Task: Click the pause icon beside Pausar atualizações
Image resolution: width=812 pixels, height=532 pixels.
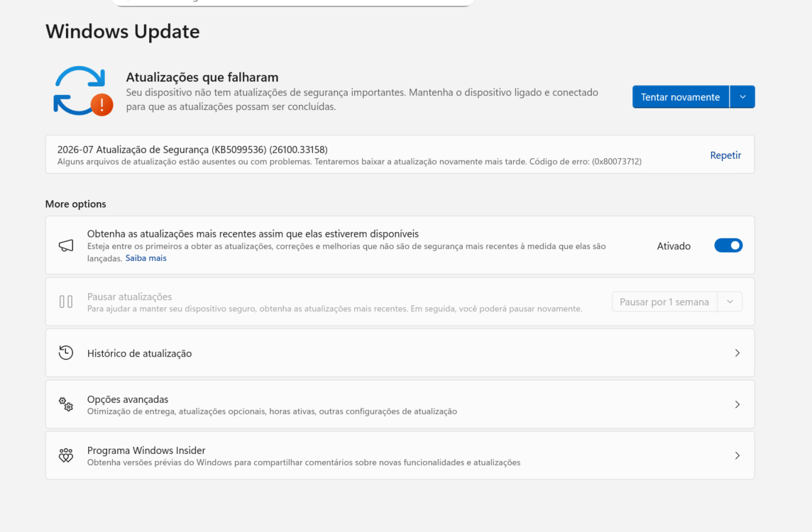Action: [x=66, y=301]
